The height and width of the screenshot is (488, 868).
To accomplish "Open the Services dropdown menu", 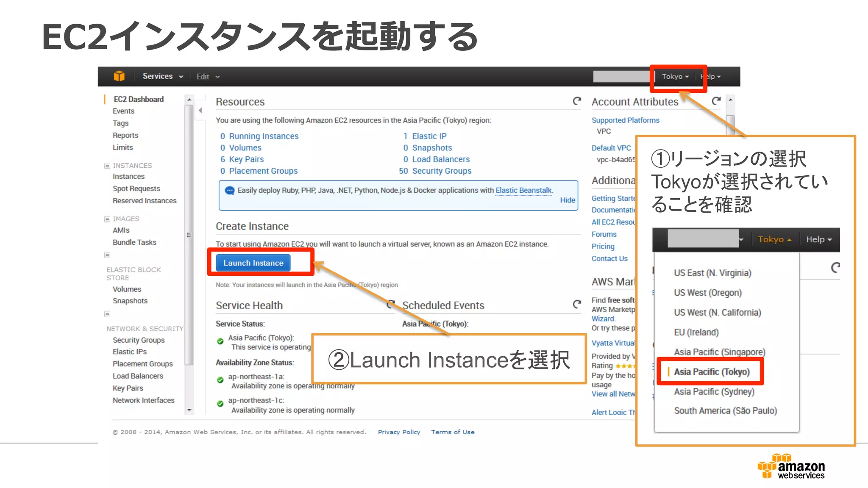I will [163, 76].
